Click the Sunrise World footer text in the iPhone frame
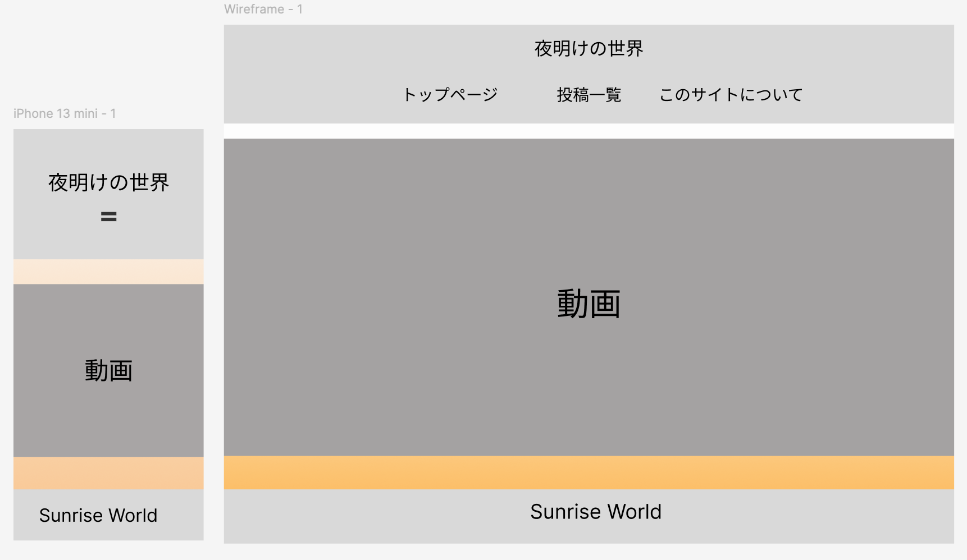Image resolution: width=967 pixels, height=560 pixels. pos(98,515)
